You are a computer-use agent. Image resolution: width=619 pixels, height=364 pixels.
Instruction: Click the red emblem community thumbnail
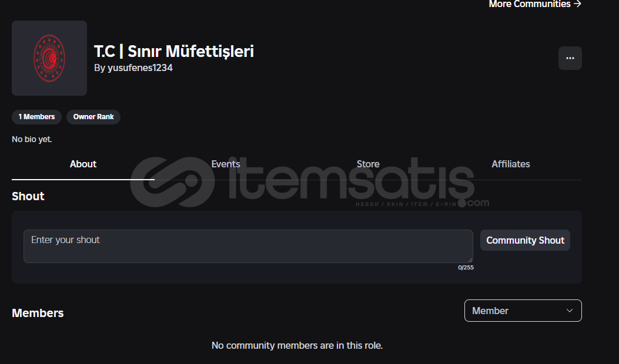(x=49, y=58)
